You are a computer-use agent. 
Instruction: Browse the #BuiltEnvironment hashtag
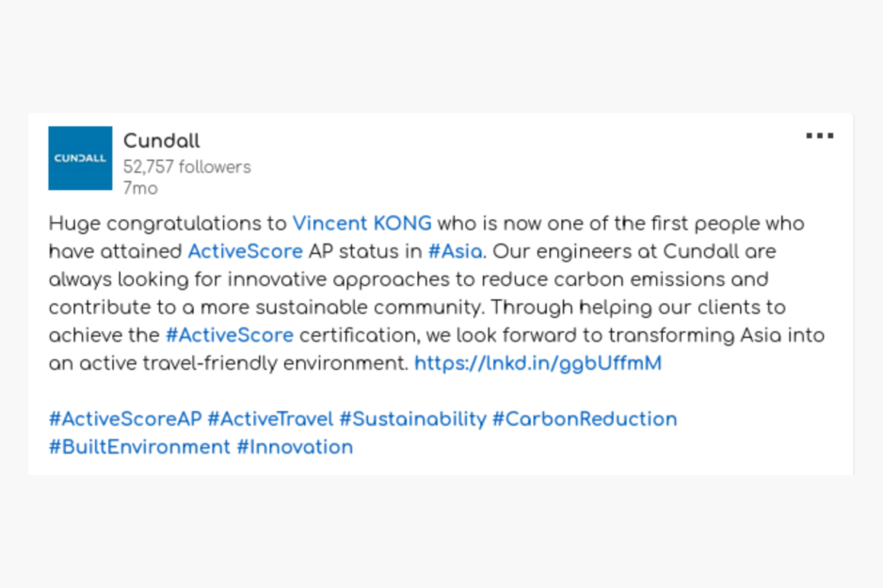[x=139, y=447]
